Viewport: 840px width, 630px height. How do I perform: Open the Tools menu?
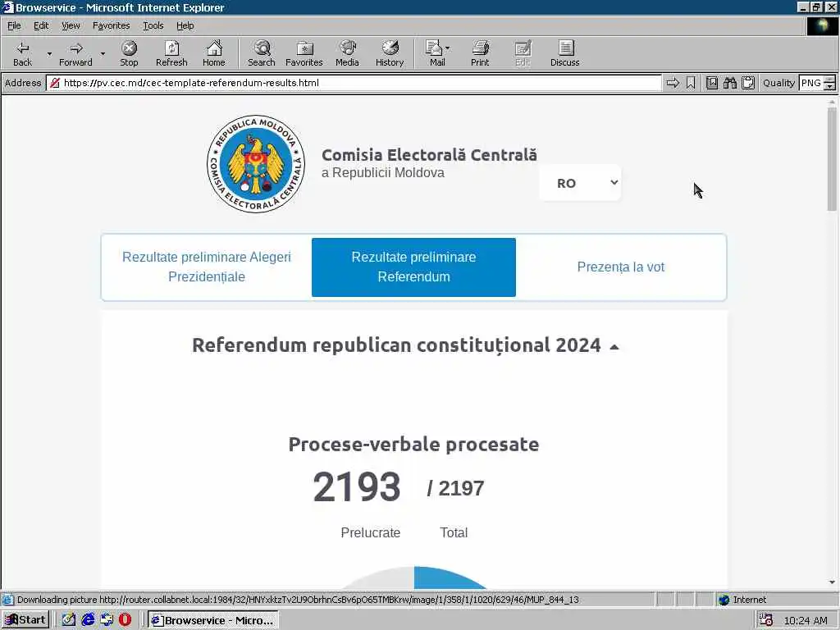pyautogui.click(x=153, y=25)
